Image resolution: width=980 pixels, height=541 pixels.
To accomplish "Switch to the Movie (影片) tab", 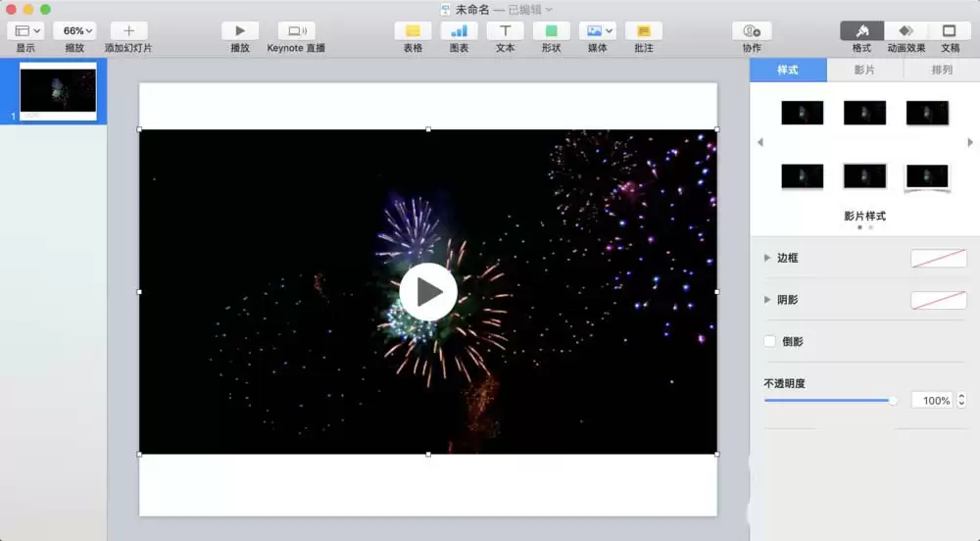I will [x=864, y=70].
